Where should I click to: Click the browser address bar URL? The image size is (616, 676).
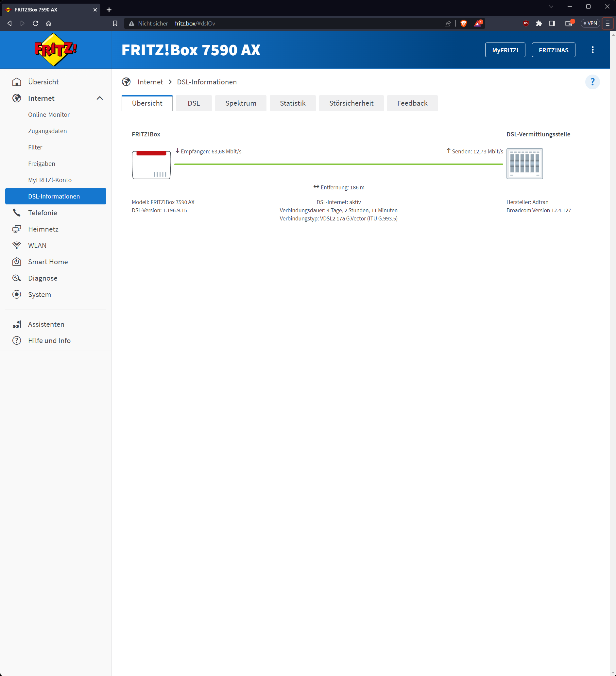coord(195,24)
